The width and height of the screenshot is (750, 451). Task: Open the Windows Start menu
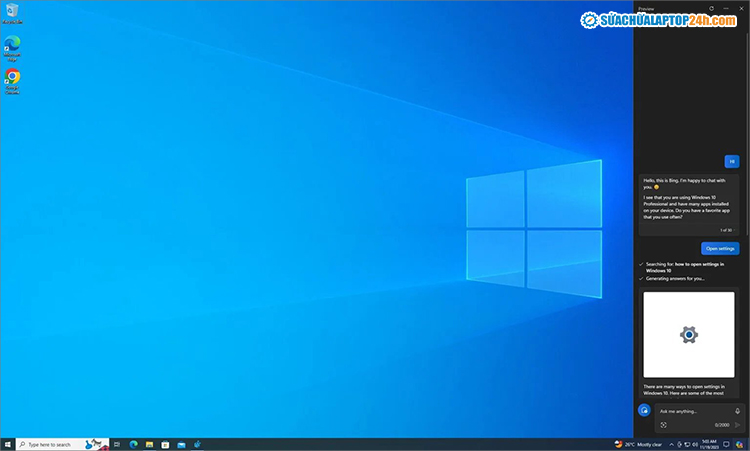pos(7,444)
